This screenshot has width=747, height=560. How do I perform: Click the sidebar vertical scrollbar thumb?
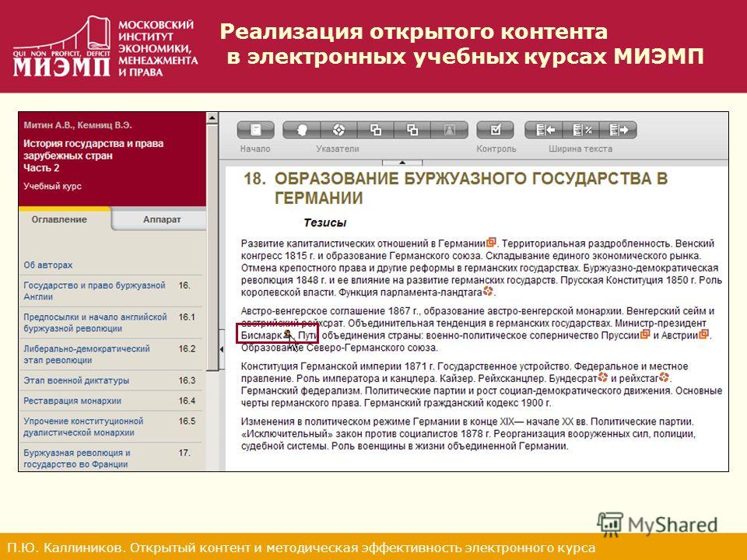pyautogui.click(x=212, y=247)
